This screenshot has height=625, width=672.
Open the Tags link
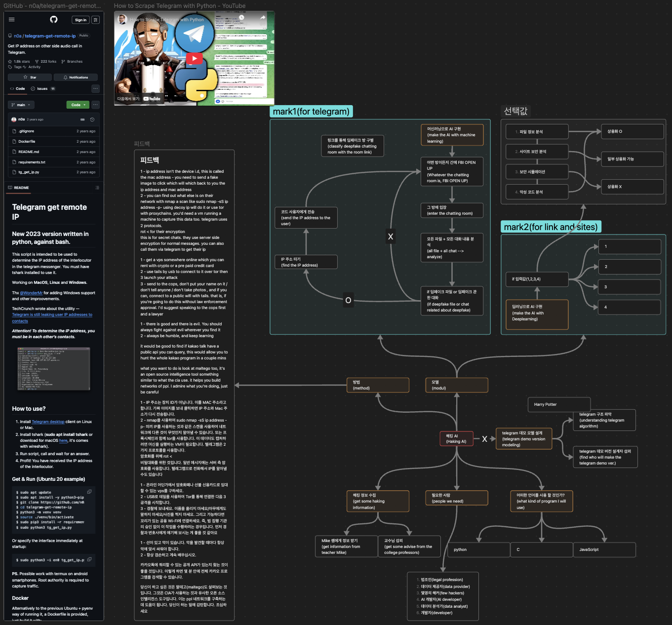(15, 67)
